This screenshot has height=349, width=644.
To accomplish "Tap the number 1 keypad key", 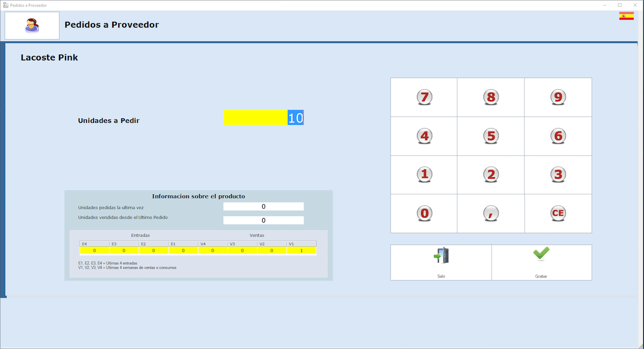I will pyautogui.click(x=424, y=175).
